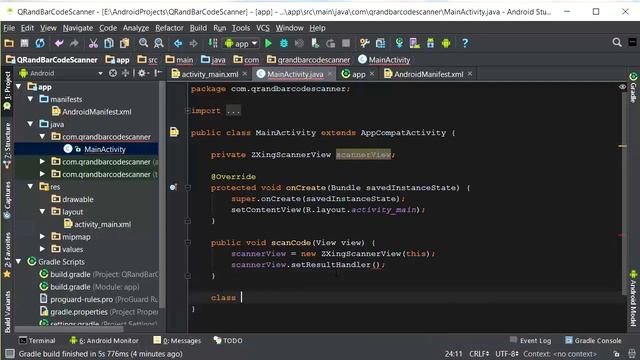Click the Redo arrow icon
Screen dimensions: 640x360
coord(74,43)
